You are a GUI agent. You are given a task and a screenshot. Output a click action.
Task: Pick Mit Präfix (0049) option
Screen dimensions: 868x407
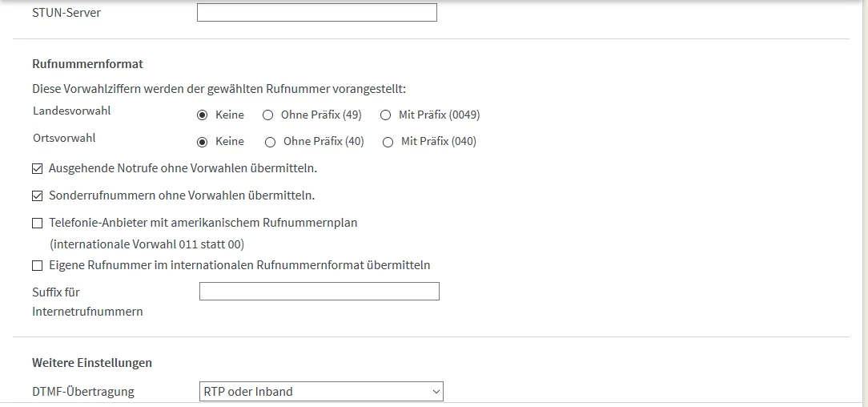386,115
